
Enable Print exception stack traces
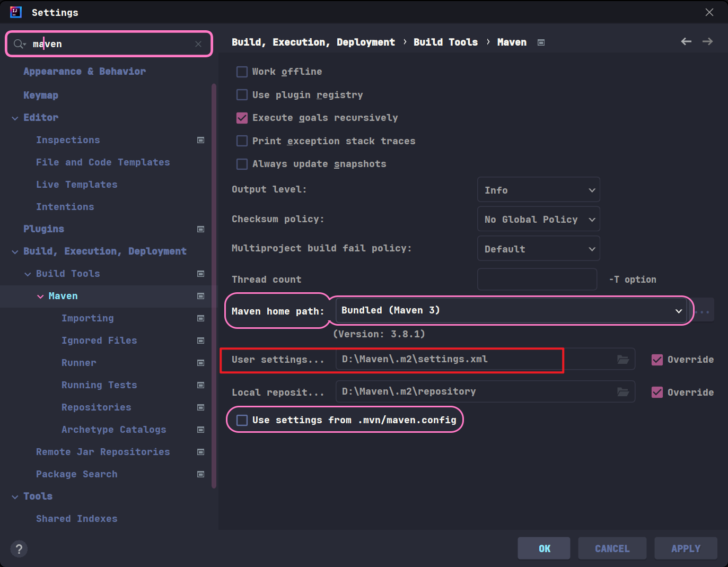point(242,141)
